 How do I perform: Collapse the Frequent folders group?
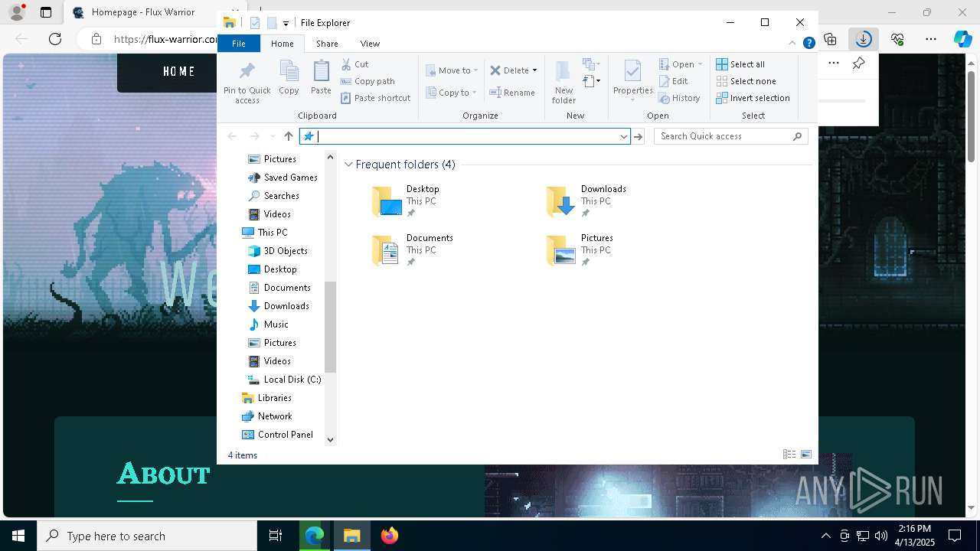coord(348,165)
